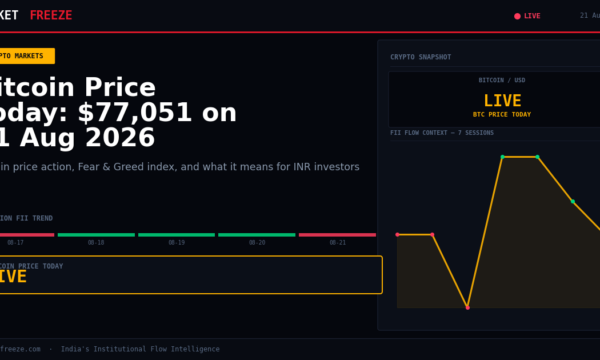Viewport: 600px width, 360px height.
Task: Click the FII TREND label
Action: [x=26, y=218]
